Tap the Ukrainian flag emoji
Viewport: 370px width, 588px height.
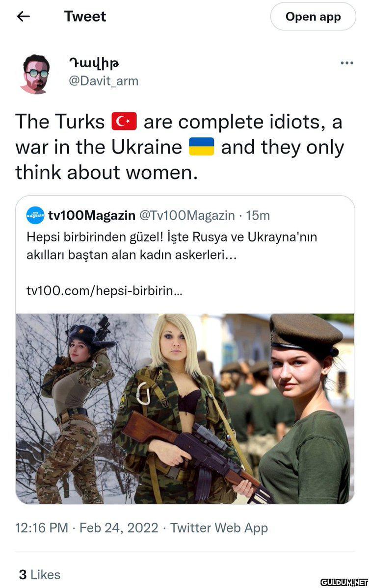tap(202, 146)
